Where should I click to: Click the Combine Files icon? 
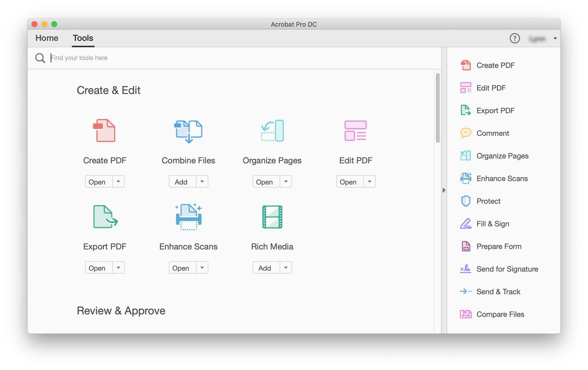point(188,130)
